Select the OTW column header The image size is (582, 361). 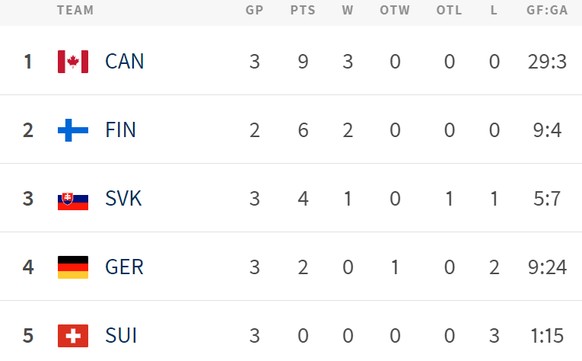coord(395,10)
